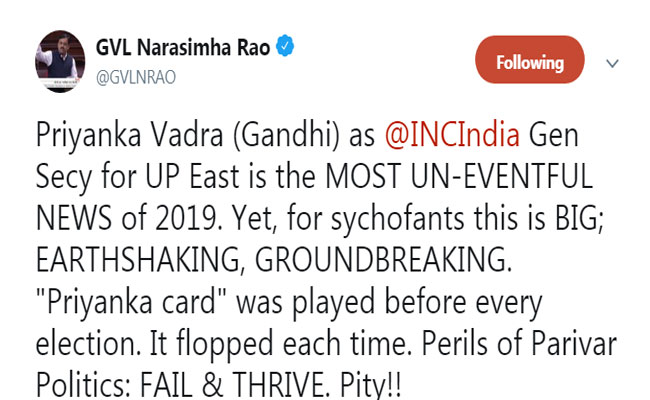Click the word Pity!! ending the tweet
Image resolution: width=650 pixels, height=400 pixels.
371,385
